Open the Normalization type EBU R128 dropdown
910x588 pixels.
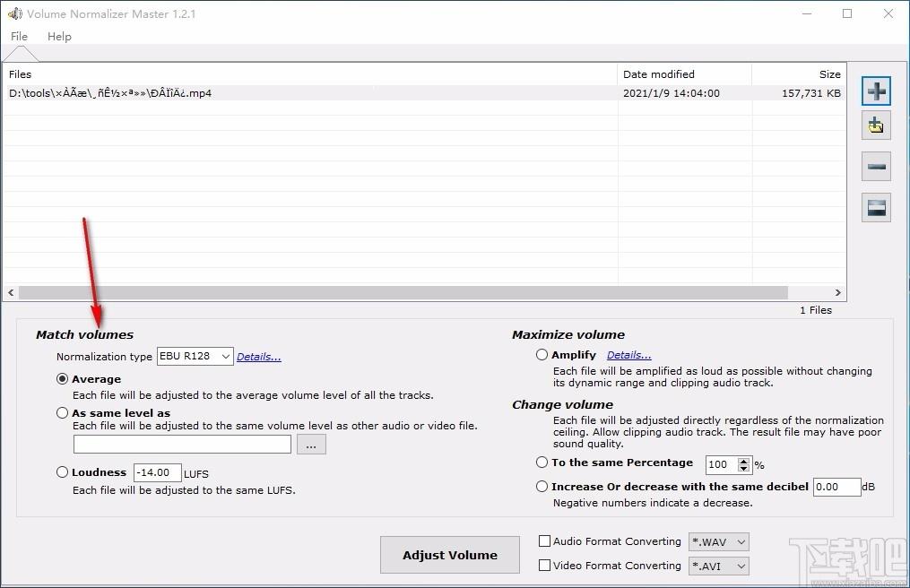[x=195, y=356]
